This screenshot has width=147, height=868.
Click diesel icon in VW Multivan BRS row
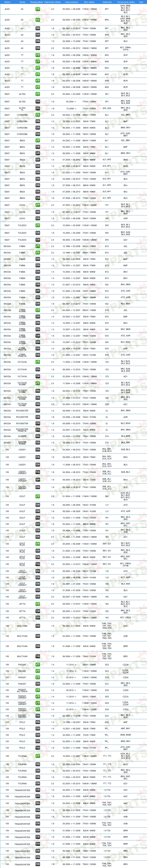(x=38, y=656)
